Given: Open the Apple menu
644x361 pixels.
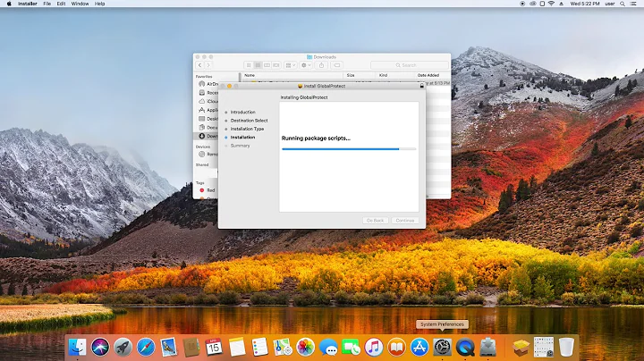Looking at the screenshot, I should [9, 4].
